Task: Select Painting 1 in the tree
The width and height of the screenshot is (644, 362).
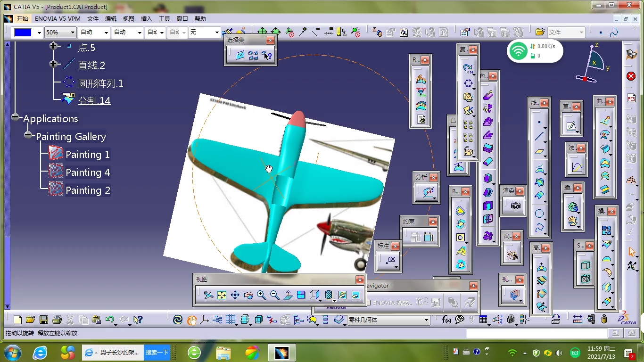Action: [x=88, y=155]
